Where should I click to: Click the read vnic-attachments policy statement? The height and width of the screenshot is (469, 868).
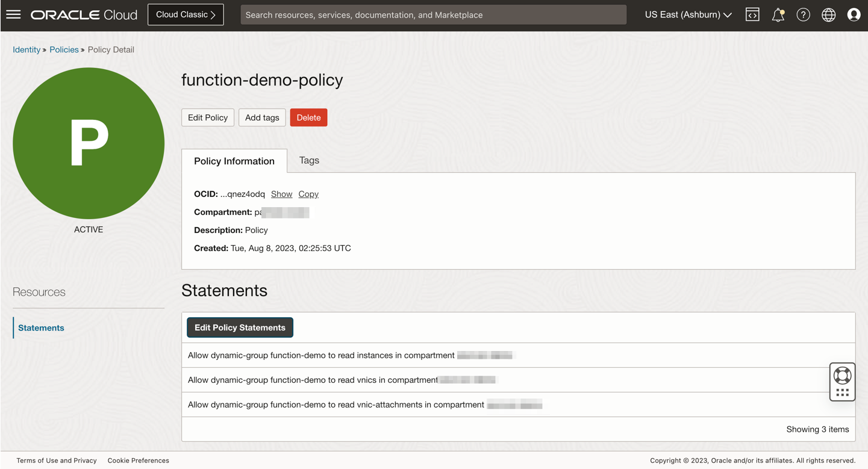click(519, 405)
